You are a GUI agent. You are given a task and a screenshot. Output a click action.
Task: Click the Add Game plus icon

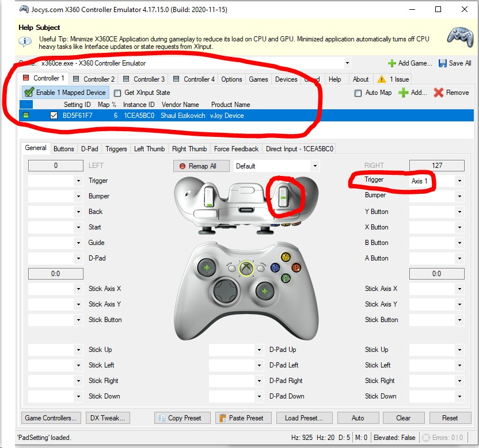coord(391,63)
